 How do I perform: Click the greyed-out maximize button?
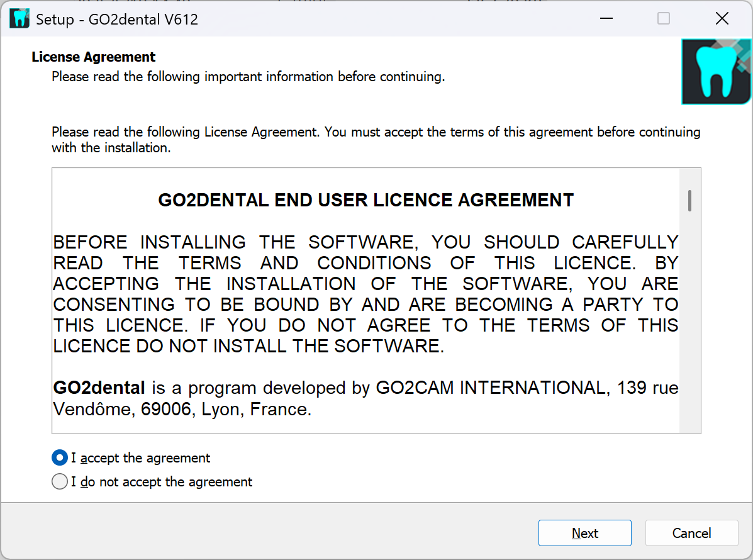(664, 19)
